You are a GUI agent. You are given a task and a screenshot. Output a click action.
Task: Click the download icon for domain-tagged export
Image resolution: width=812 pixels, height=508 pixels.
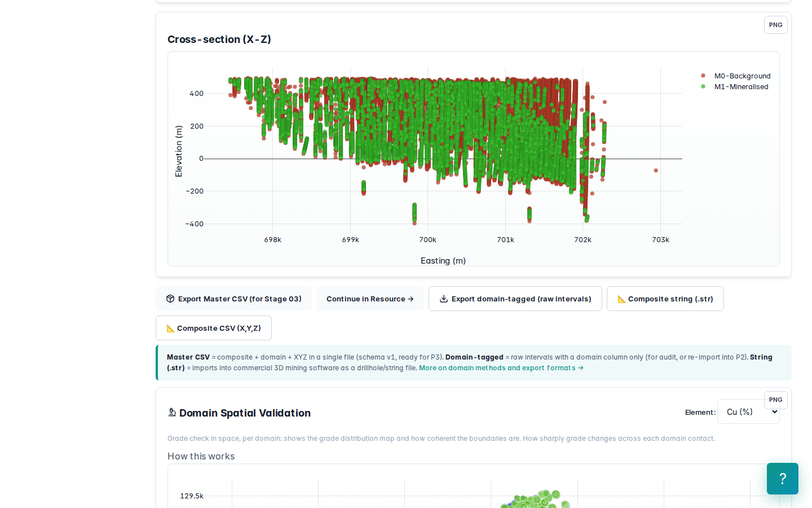(x=444, y=299)
